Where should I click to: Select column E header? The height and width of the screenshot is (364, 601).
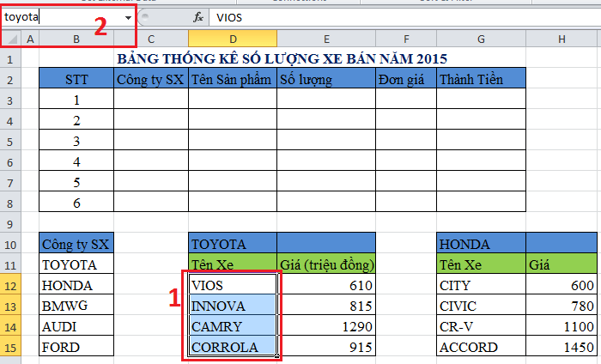(326, 39)
